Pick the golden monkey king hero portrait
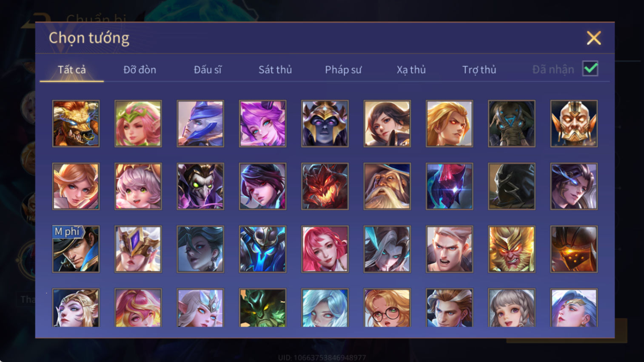This screenshot has width=644, height=362. click(512, 249)
